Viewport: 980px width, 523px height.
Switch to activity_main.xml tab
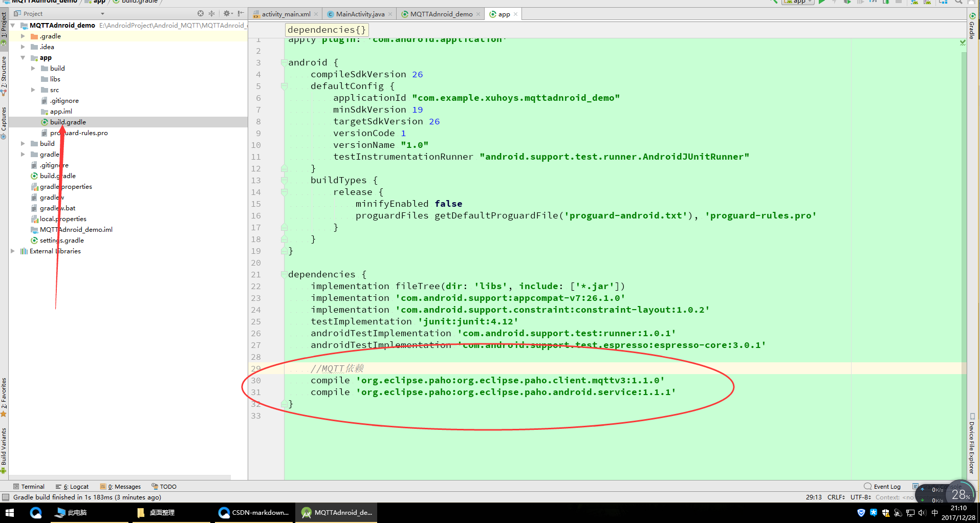coord(286,14)
